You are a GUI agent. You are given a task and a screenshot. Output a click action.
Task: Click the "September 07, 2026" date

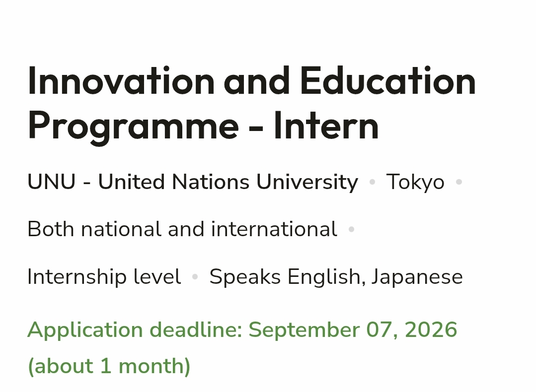[x=353, y=330]
